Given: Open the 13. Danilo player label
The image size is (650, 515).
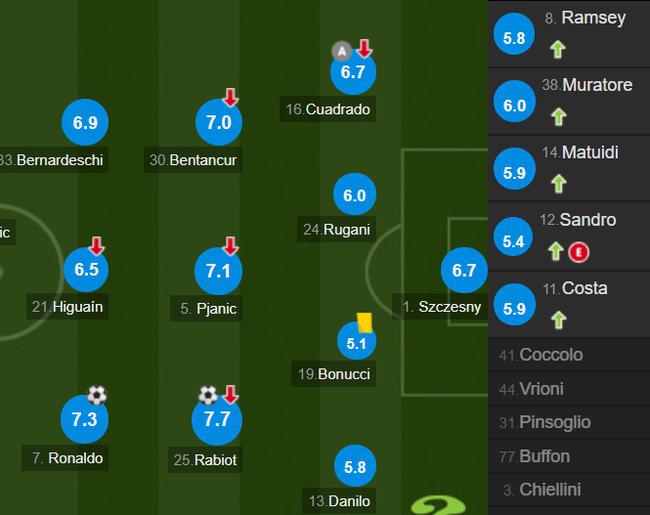Looking at the screenshot, I should 340,501.
